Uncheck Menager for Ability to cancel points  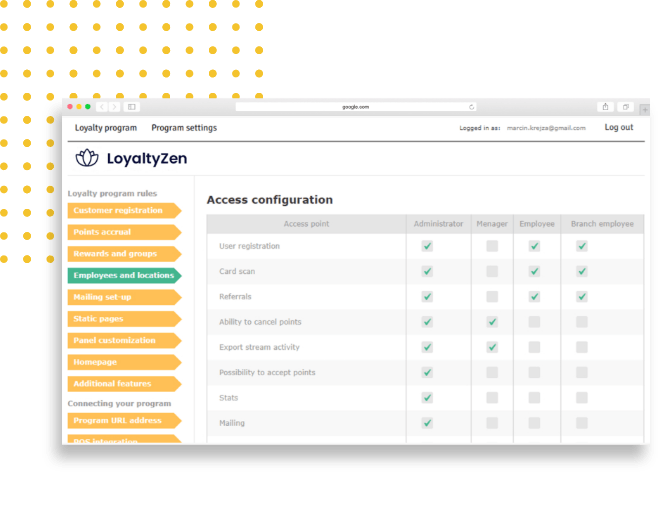pyautogui.click(x=492, y=322)
